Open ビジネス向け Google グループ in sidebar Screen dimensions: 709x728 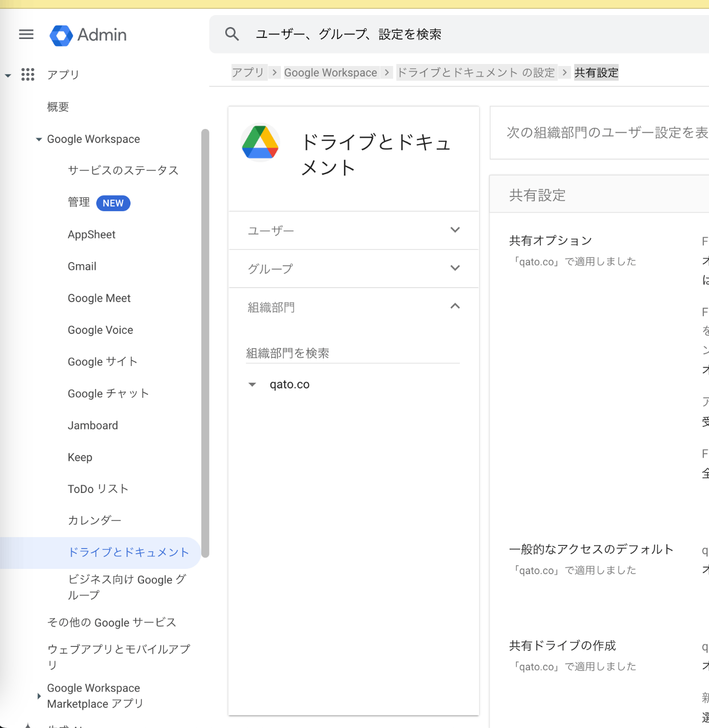127,587
